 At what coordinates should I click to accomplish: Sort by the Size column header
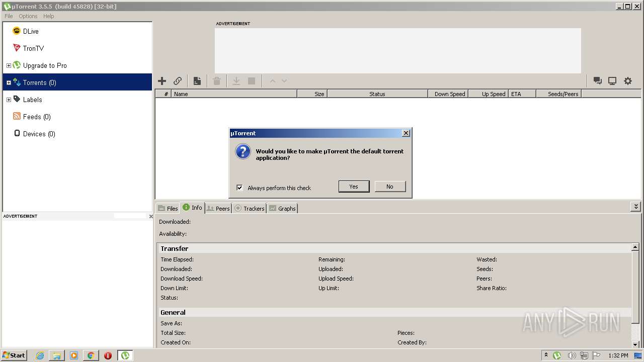pyautogui.click(x=312, y=94)
